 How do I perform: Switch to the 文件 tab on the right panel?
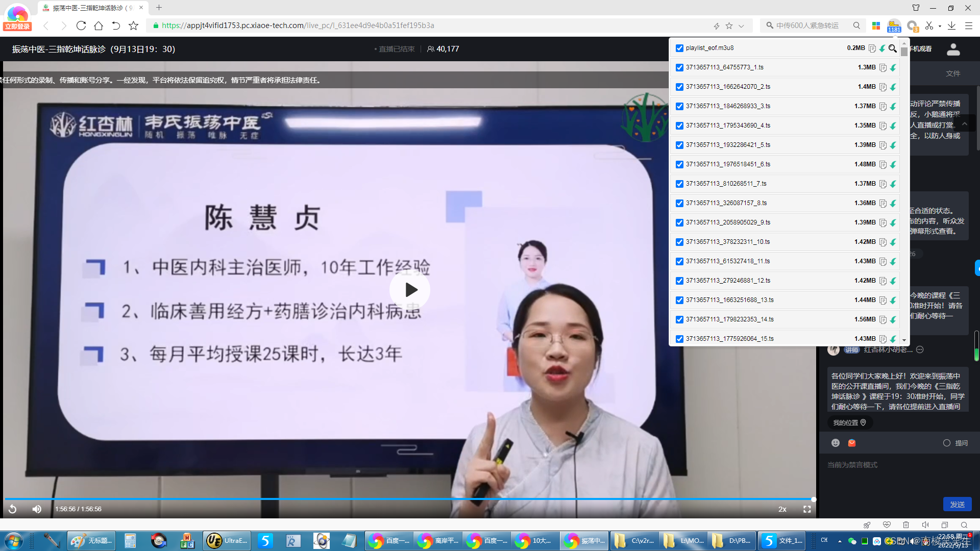[952, 73]
